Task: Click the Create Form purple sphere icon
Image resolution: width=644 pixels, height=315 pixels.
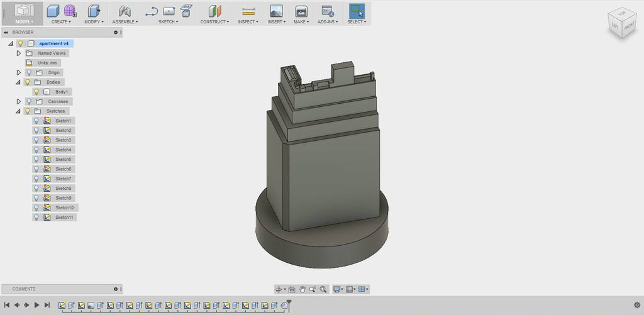Action: (70, 10)
